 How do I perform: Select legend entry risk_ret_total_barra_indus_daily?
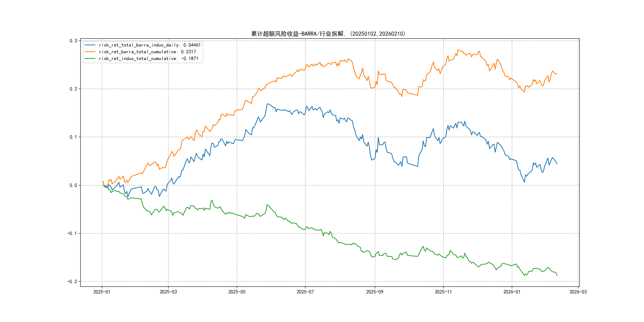coord(149,45)
